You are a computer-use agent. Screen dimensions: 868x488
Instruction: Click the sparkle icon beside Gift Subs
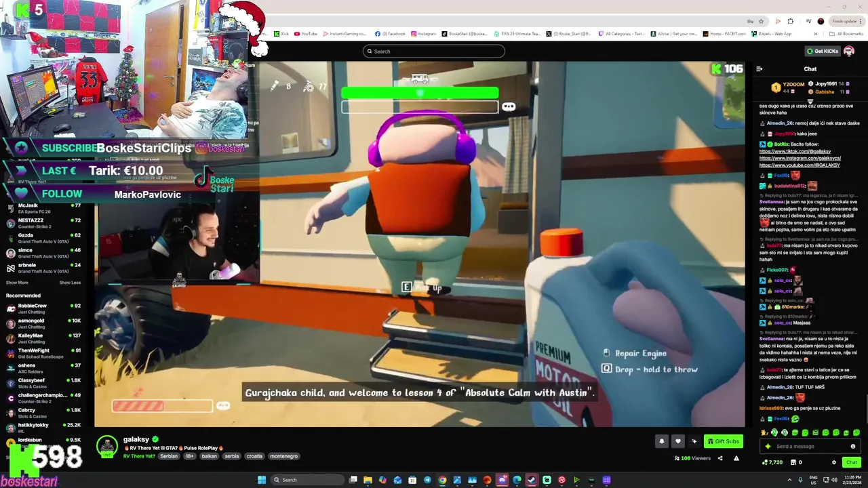pos(694,441)
